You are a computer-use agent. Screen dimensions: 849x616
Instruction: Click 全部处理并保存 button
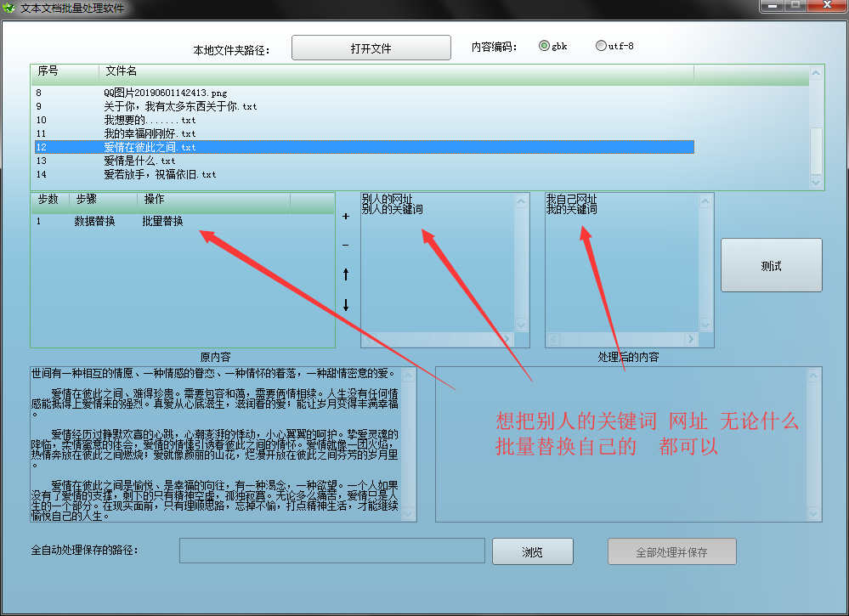[671, 552]
